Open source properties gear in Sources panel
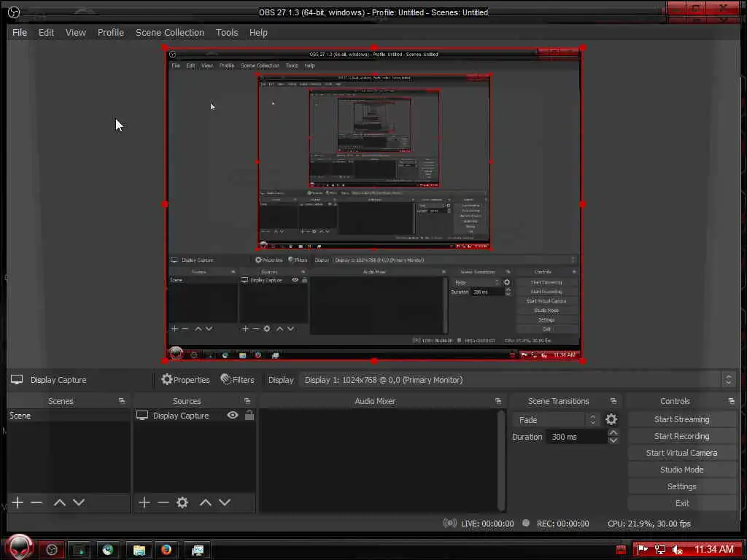The width and height of the screenshot is (747, 560). point(182,502)
